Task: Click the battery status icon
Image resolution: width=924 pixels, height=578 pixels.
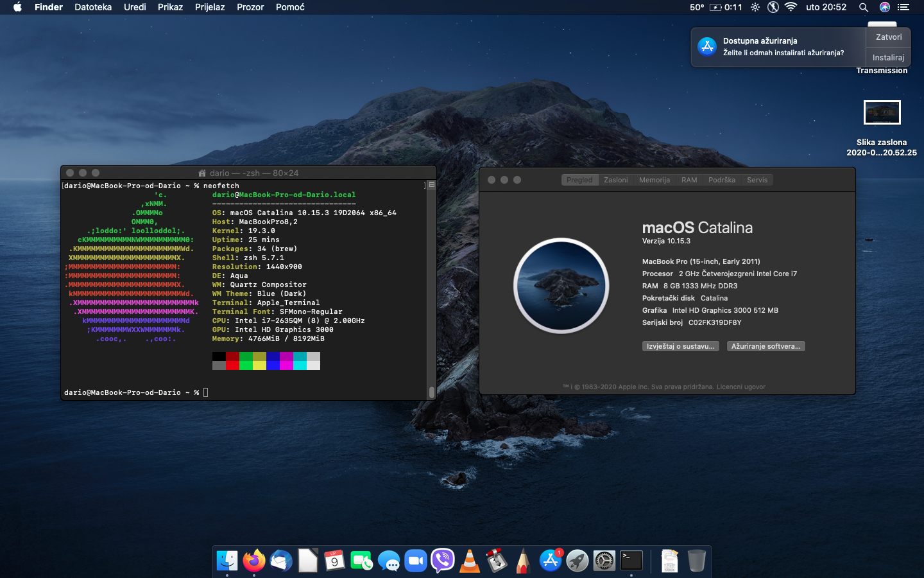Action: coord(715,7)
